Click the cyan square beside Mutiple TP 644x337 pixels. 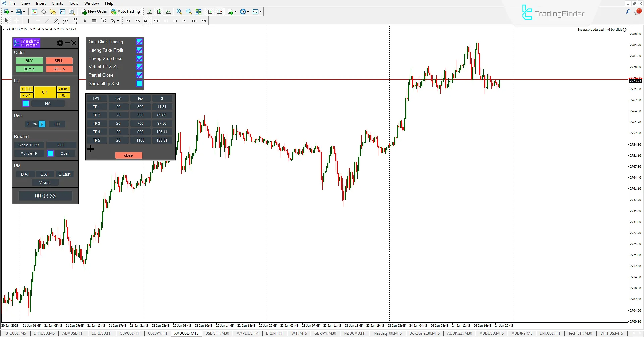click(50, 153)
